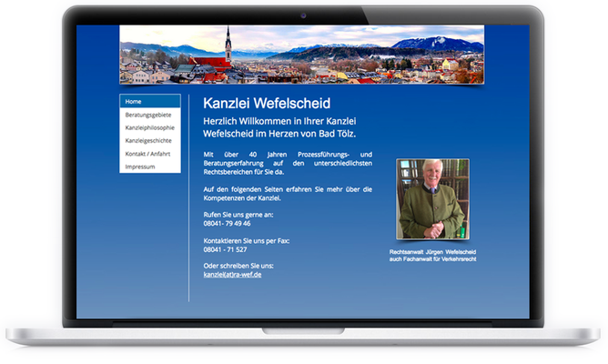Click the Bad Tölz panorama banner image
This screenshot has width=608, height=364.
coord(301,55)
